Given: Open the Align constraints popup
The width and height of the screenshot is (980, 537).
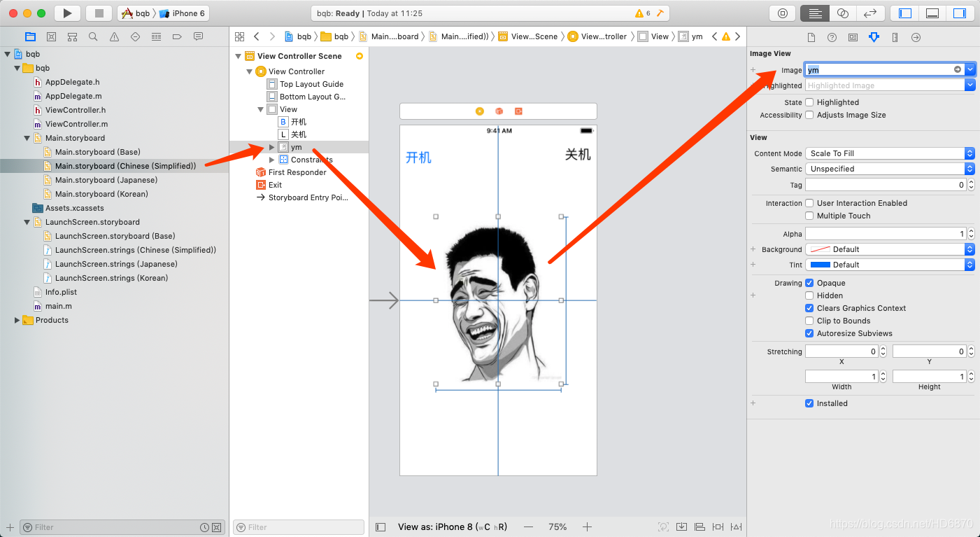Looking at the screenshot, I should pyautogui.click(x=700, y=526).
